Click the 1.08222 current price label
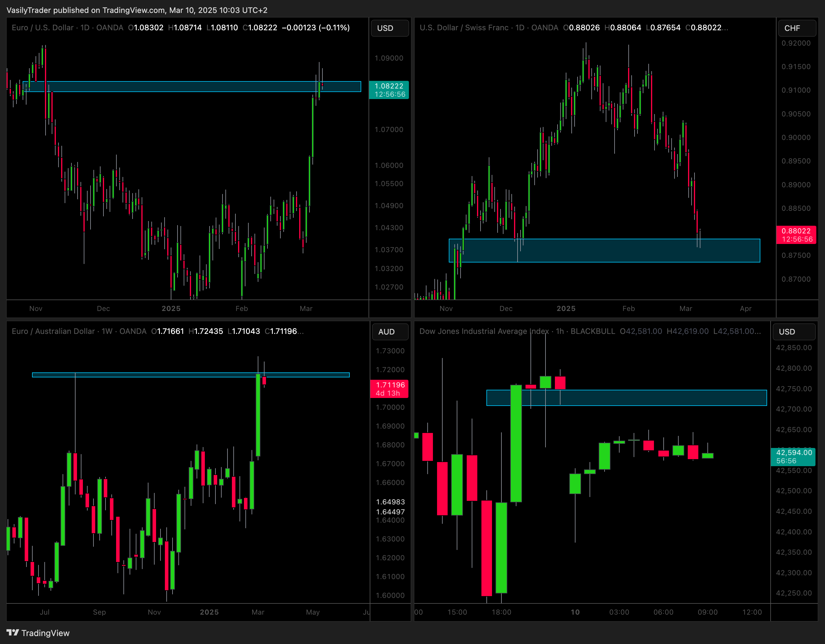 [x=389, y=90]
